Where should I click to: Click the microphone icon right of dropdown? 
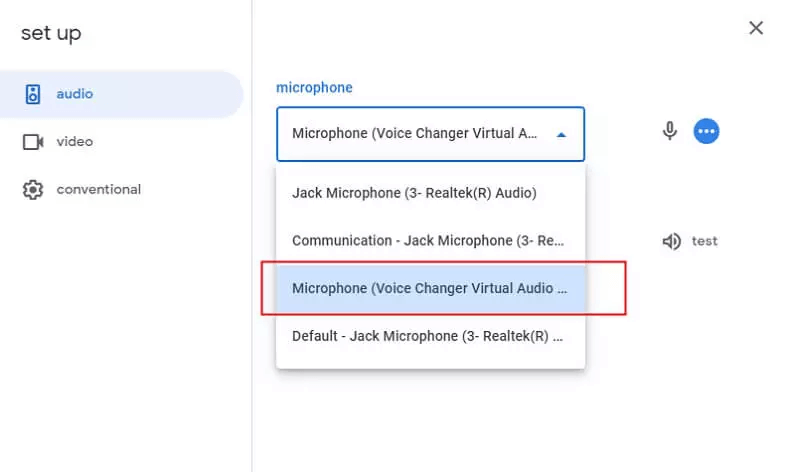point(670,131)
